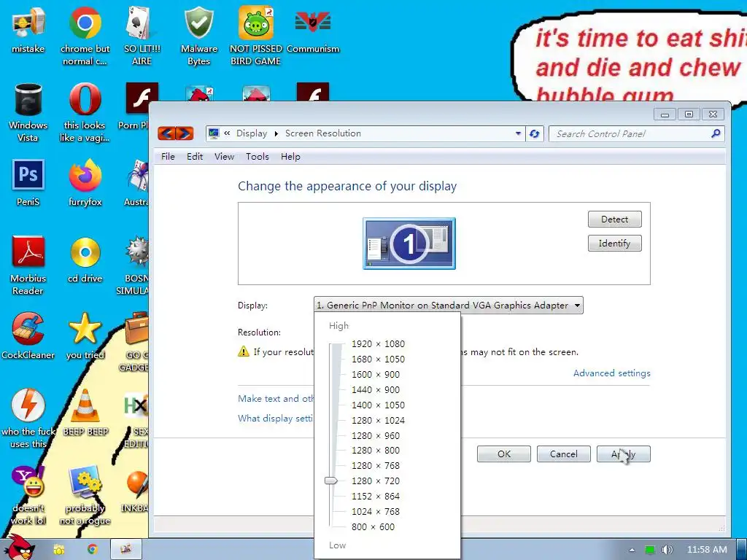Click the Identify button
The height and width of the screenshot is (560, 747).
(614, 244)
